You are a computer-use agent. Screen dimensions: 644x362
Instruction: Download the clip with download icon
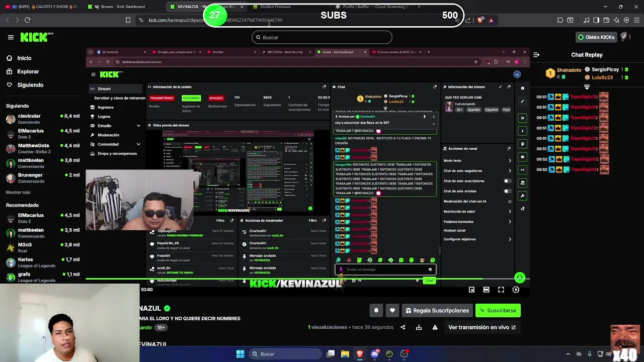point(419,327)
